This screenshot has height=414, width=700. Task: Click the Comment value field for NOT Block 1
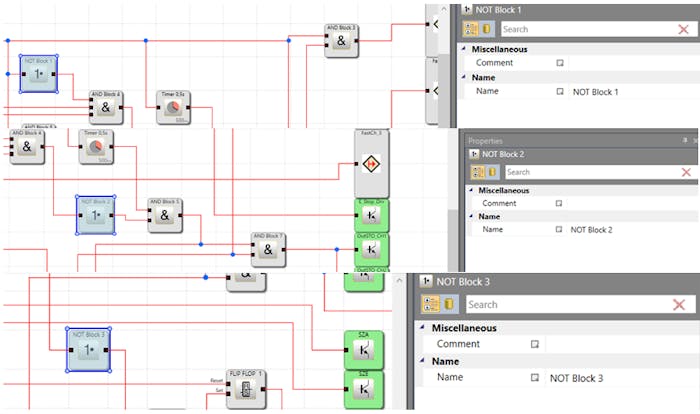pos(634,63)
